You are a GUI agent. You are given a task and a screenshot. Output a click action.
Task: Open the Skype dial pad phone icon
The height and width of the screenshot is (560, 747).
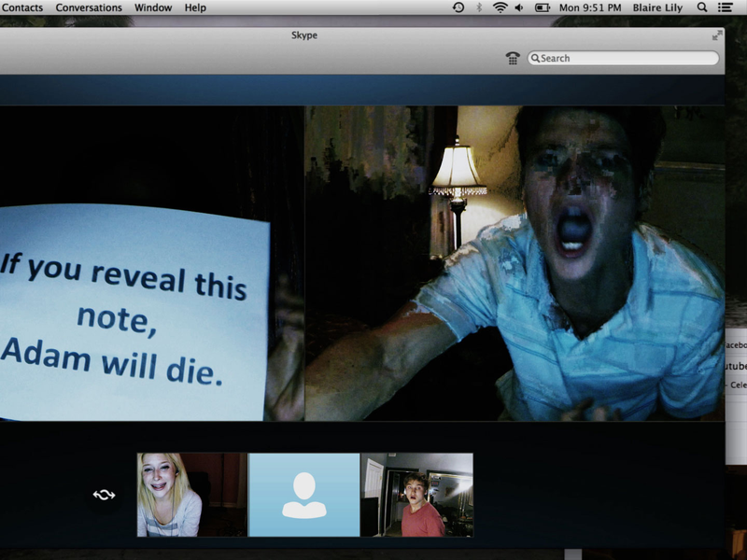point(513,58)
